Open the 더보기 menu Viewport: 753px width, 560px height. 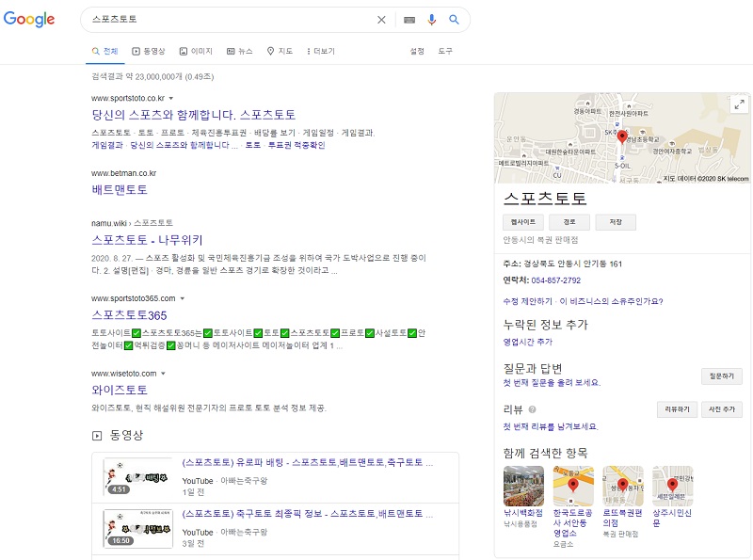[321, 51]
